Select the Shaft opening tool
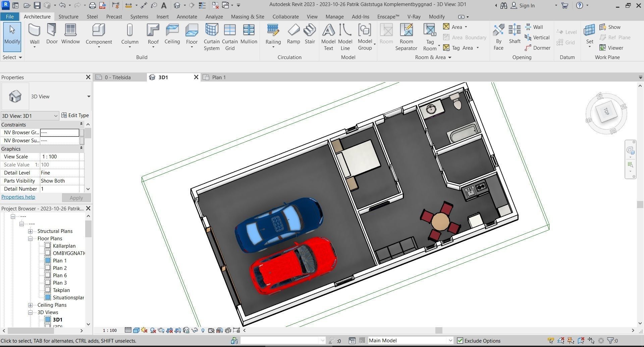644x347 pixels. (x=515, y=34)
